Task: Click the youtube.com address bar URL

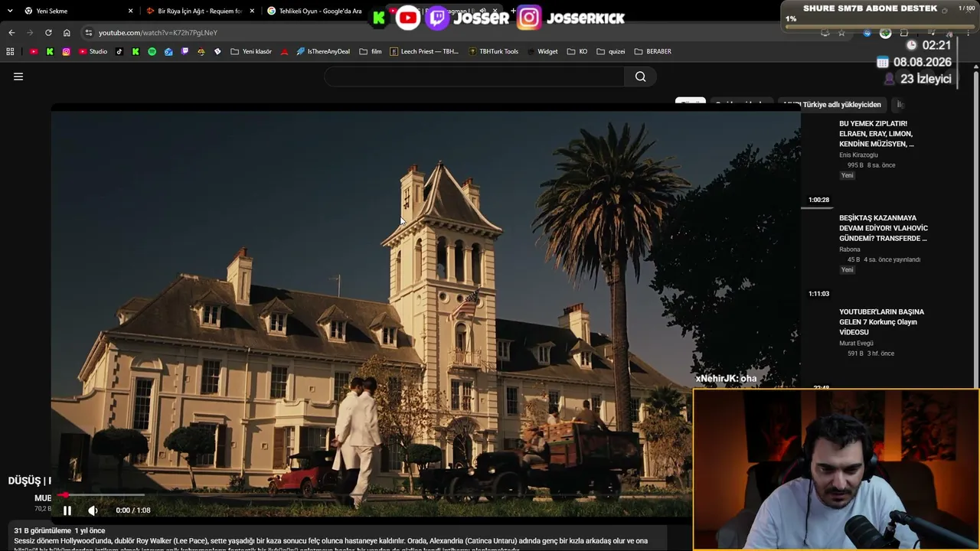Action: point(158,33)
